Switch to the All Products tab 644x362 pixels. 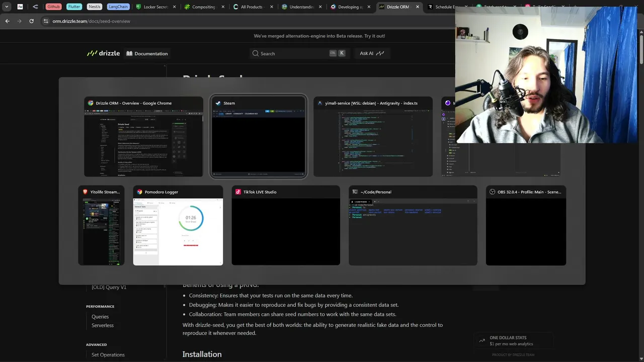(x=253, y=7)
